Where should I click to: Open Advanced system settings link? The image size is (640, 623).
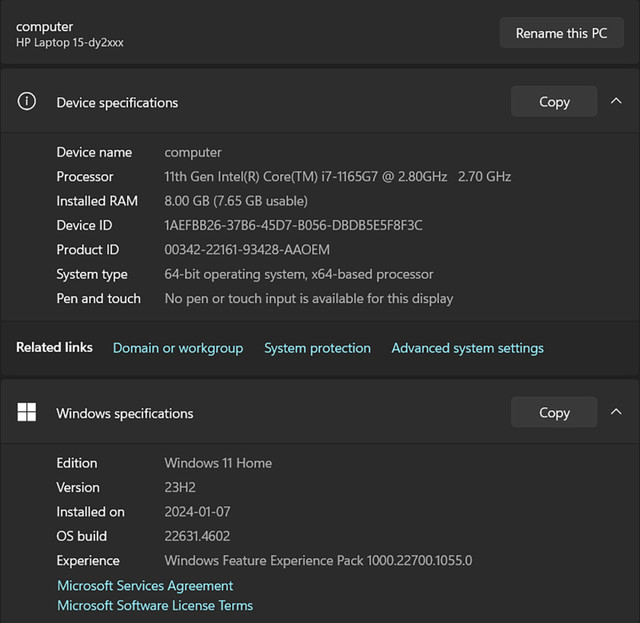(x=467, y=348)
